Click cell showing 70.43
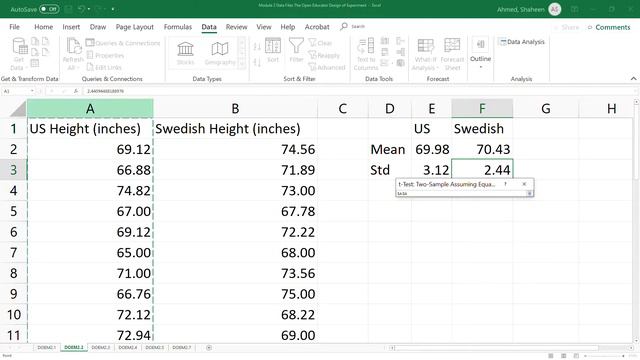 coord(482,149)
